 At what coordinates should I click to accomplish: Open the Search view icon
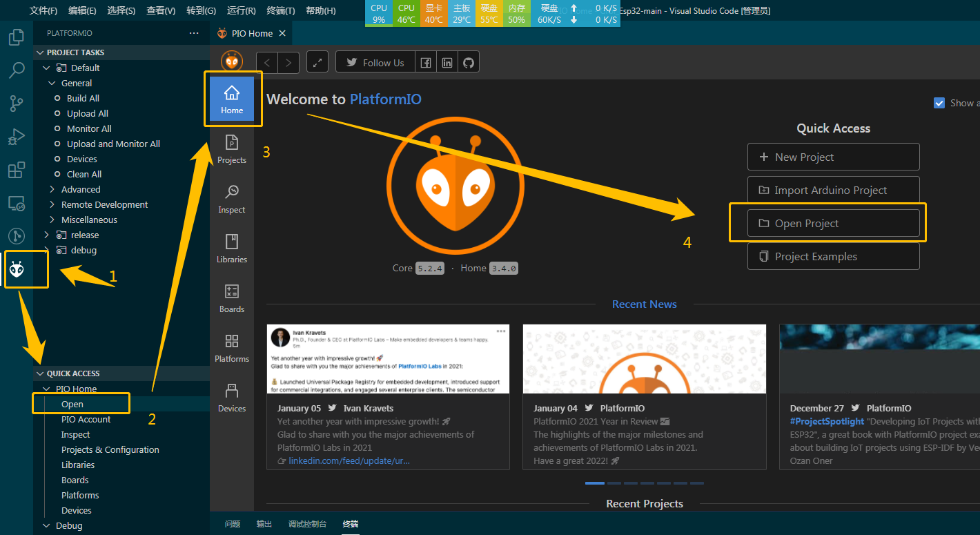pyautogui.click(x=17, y=70)
